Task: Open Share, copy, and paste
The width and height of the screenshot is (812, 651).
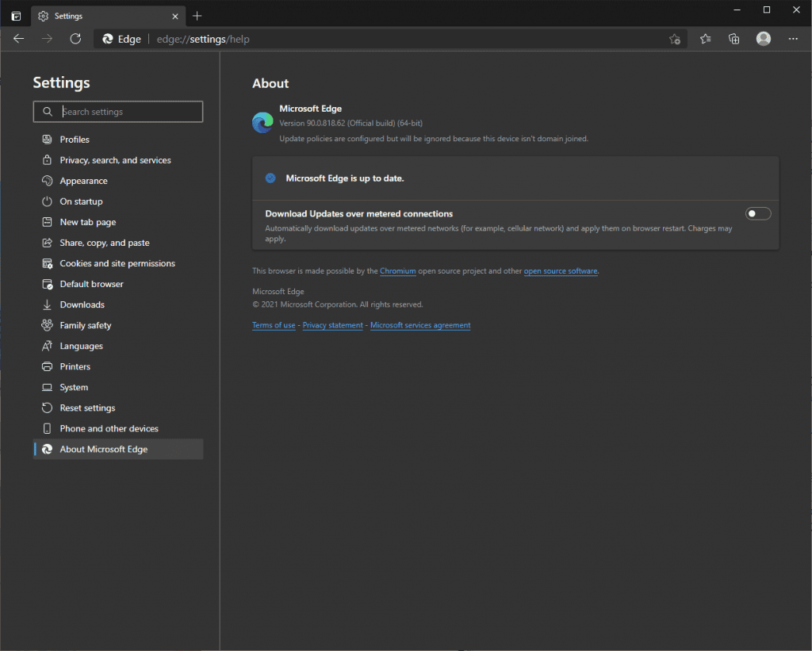Action: pyautogui.click(x=118, y=243)
